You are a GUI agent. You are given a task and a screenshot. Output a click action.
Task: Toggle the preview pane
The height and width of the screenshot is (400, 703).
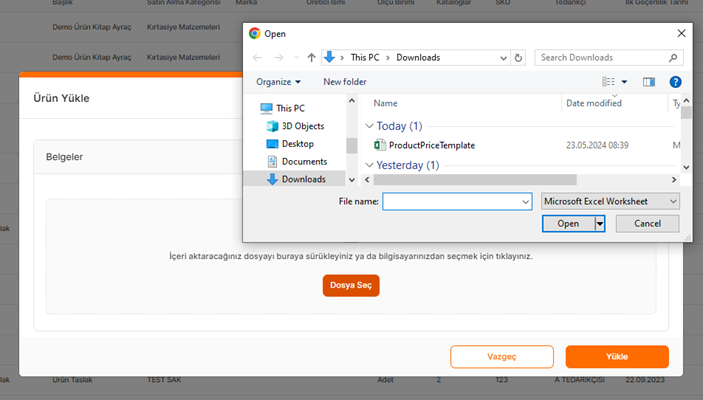coord(649,82)
